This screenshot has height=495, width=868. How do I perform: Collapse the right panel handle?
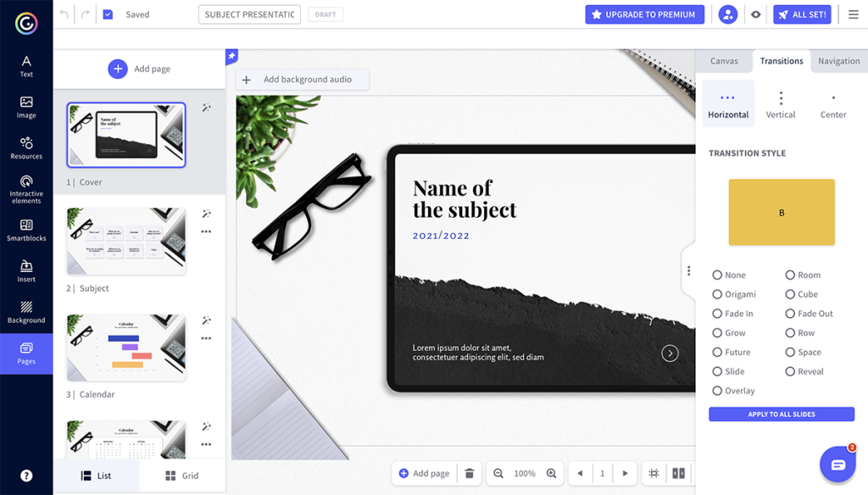coord(688,270)
